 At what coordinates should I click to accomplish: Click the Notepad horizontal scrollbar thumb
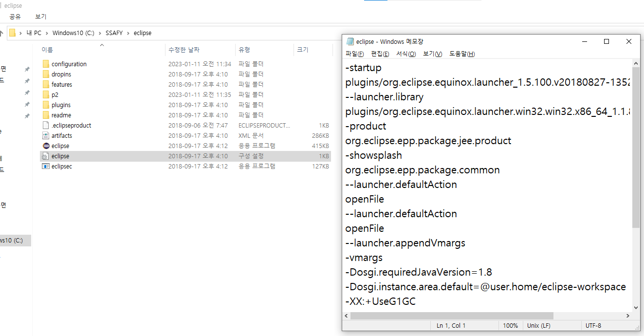pos(451,316)
